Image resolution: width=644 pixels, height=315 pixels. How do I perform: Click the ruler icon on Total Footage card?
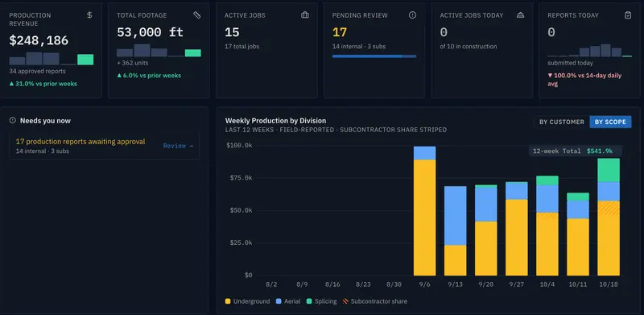pos(197,15)
